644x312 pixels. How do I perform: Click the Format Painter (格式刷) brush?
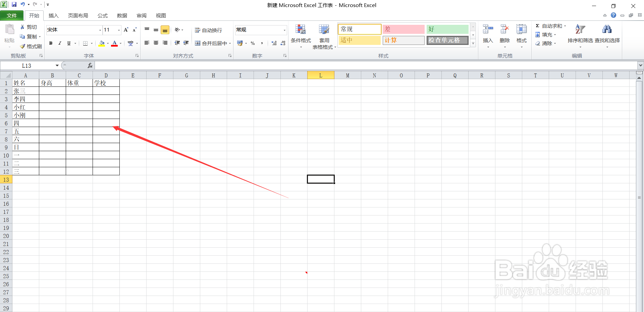pos(22,46)
